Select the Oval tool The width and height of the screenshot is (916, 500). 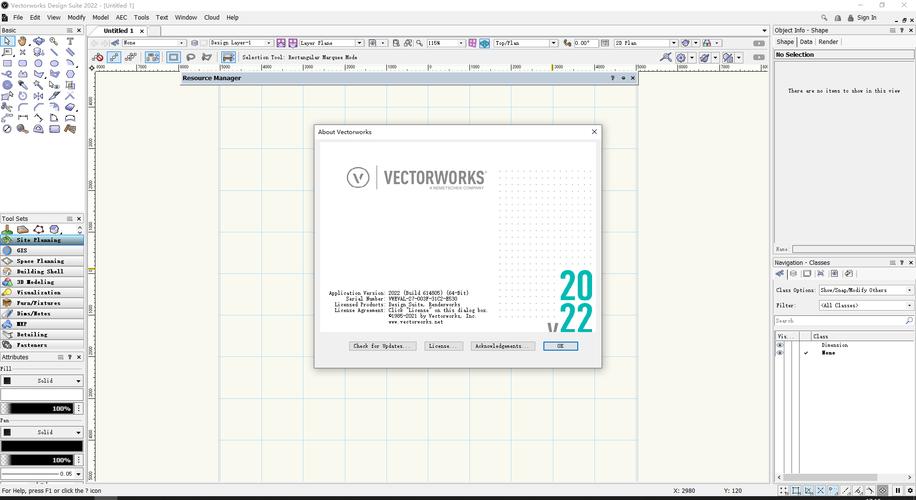[54, 63]
